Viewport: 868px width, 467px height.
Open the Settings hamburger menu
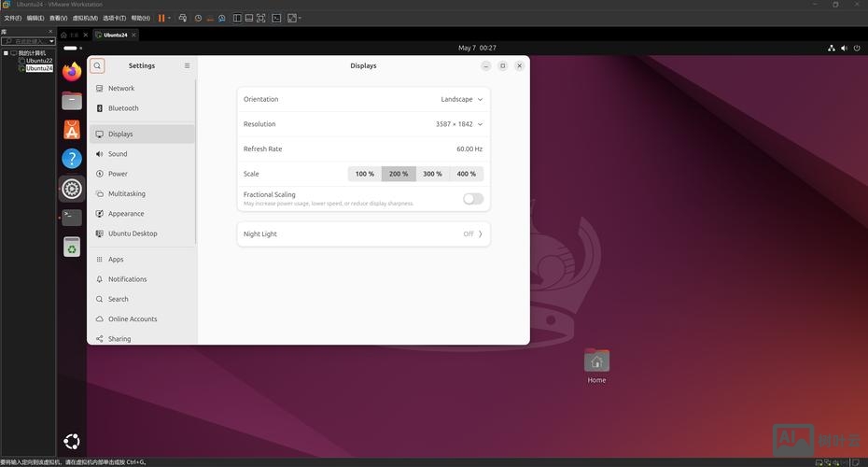coord(187,66)
